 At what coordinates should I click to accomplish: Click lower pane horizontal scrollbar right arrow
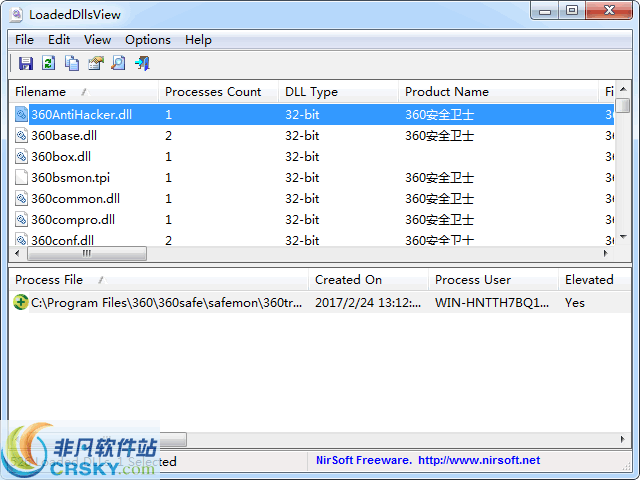click(x=622, y=439)
